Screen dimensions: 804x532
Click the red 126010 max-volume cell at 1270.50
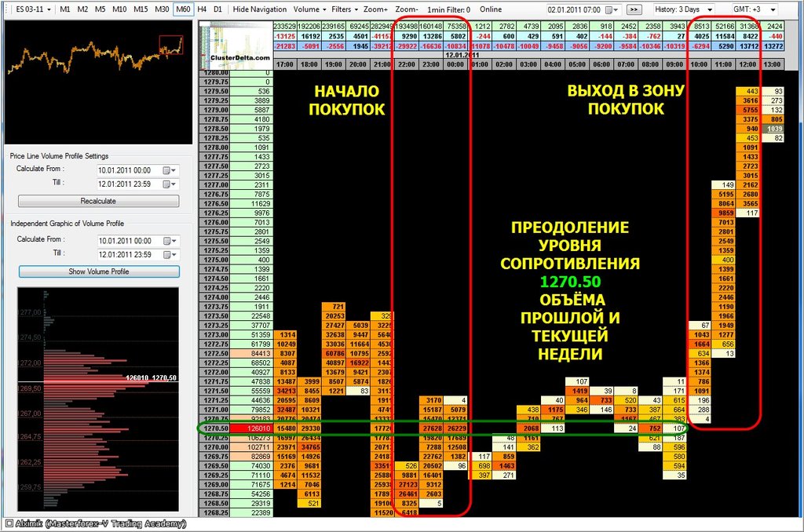pos(251,428)
